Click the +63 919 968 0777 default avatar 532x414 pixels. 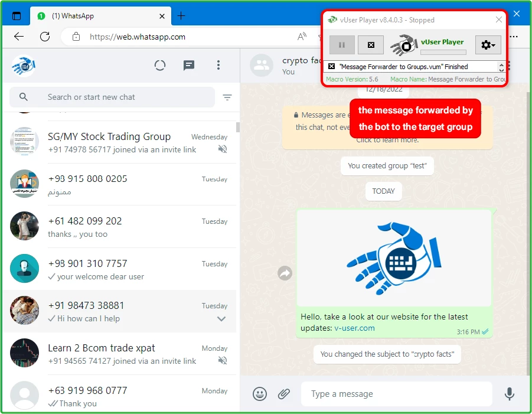24,395
